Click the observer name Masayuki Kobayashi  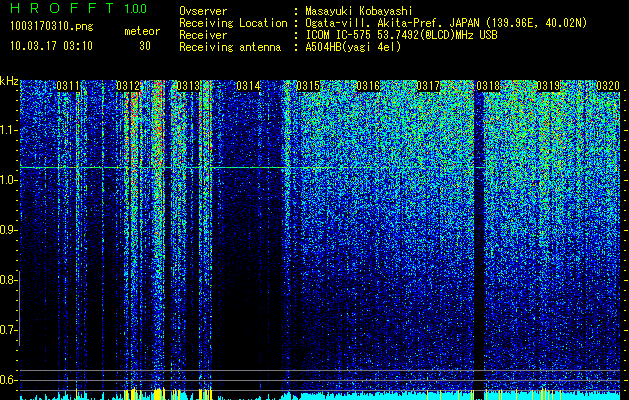coord(359,11)
